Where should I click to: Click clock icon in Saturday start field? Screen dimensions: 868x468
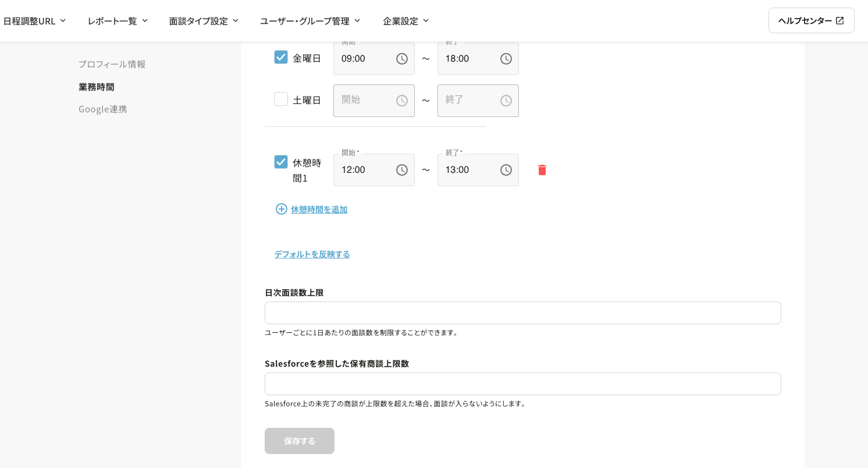[x=402, y=101]
